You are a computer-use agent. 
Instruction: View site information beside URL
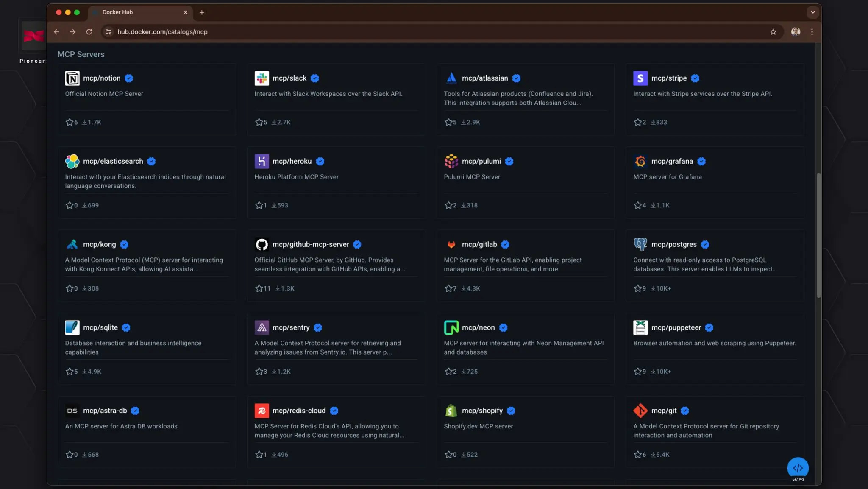pos(108,32)
